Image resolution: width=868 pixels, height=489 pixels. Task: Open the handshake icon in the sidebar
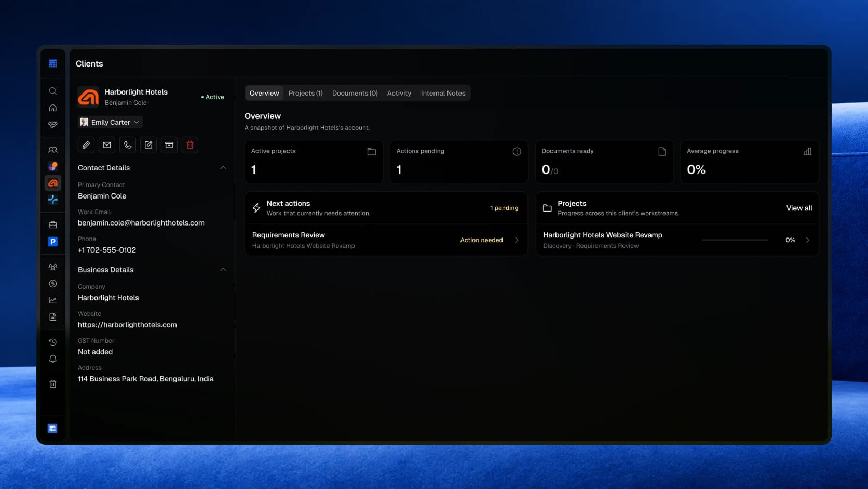click(53, 124)
